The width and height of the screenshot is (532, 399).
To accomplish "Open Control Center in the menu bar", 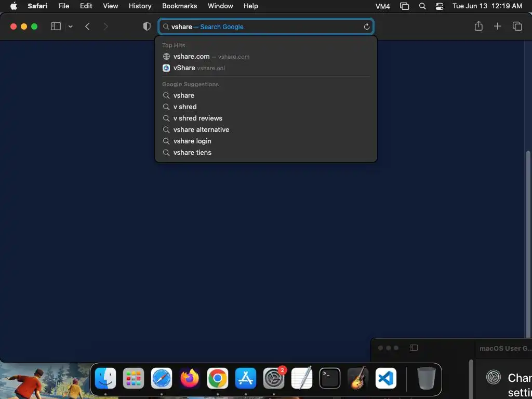I will click(440, 6).
